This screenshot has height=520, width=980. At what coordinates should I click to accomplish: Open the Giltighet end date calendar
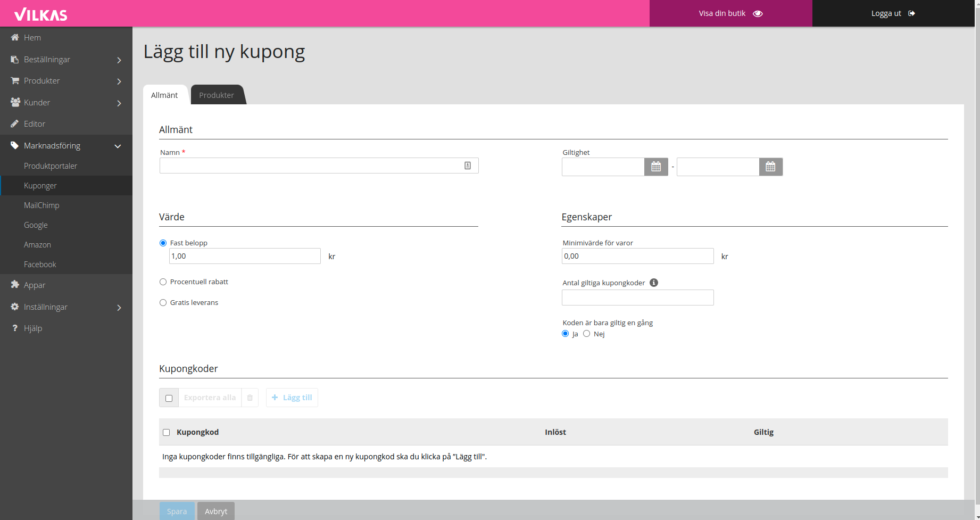(770, 167)
